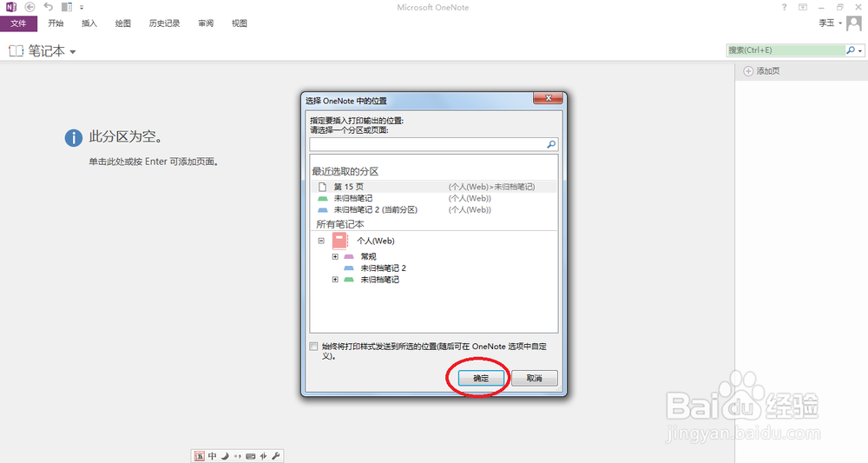Switch to the 绘图 tab
Image resolution: width=868 pixels, height=463 pixels.
[x=123, y=23]
